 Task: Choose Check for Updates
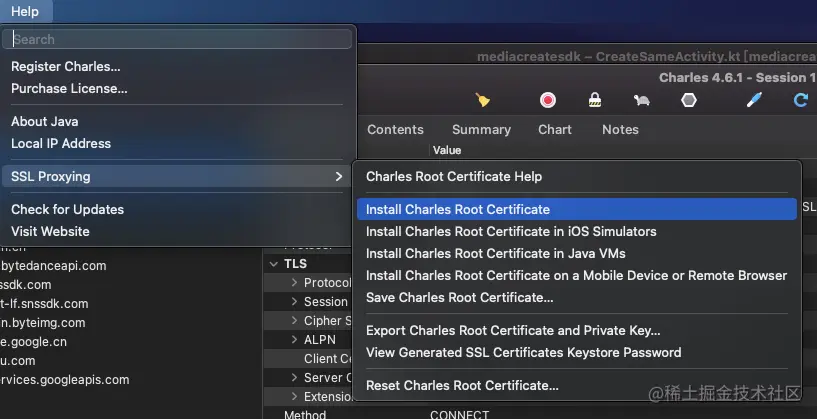point(68,210)
